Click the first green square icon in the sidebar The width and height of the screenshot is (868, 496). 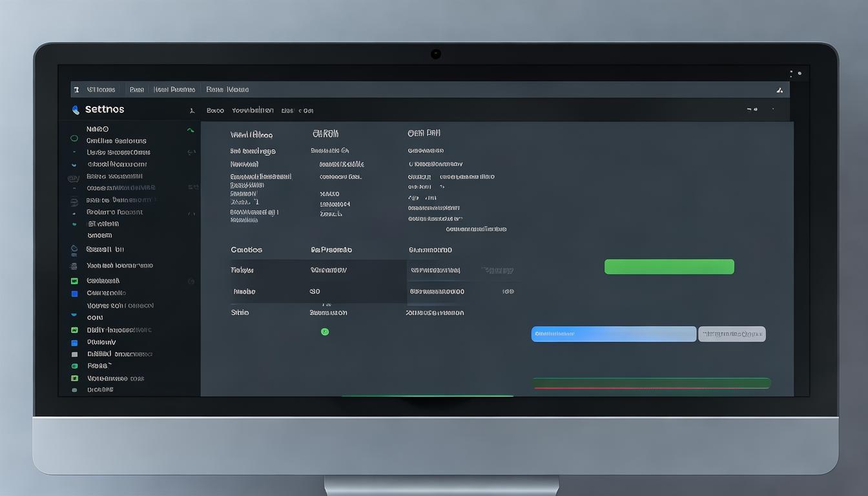click(74, 281)
